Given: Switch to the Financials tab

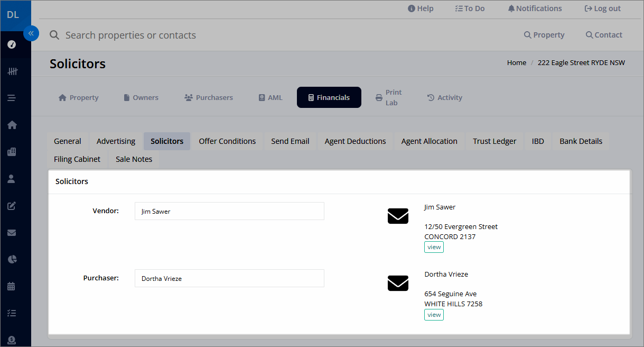Looking at the screenshot, I should 329,97.
